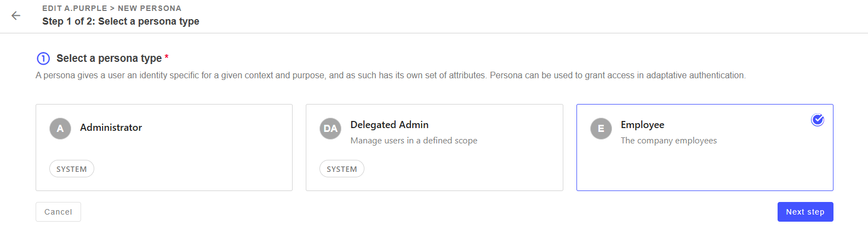Open the 'EDIT A.PURPLE' breadcrumb link
Screen dimensions: 868x237
click(x=75, y=8)
